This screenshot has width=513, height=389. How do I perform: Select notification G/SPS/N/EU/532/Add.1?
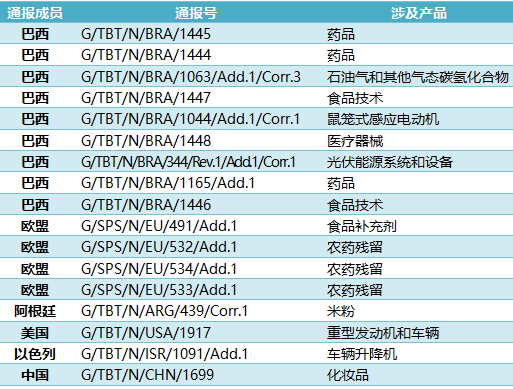159,247
